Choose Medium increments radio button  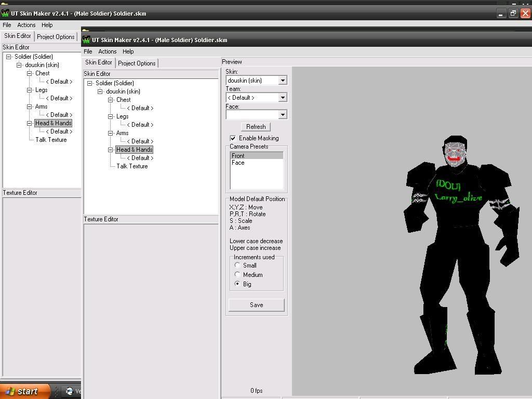tap(237, 274)
